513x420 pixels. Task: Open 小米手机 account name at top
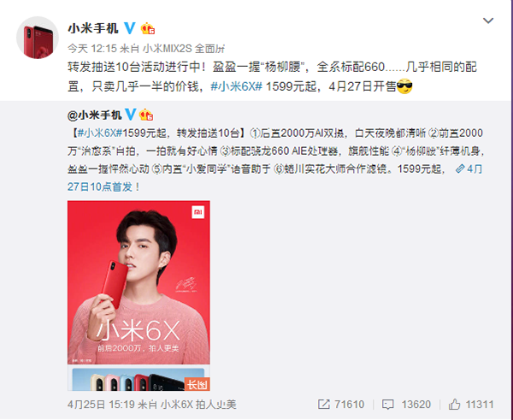click(93, 28)
